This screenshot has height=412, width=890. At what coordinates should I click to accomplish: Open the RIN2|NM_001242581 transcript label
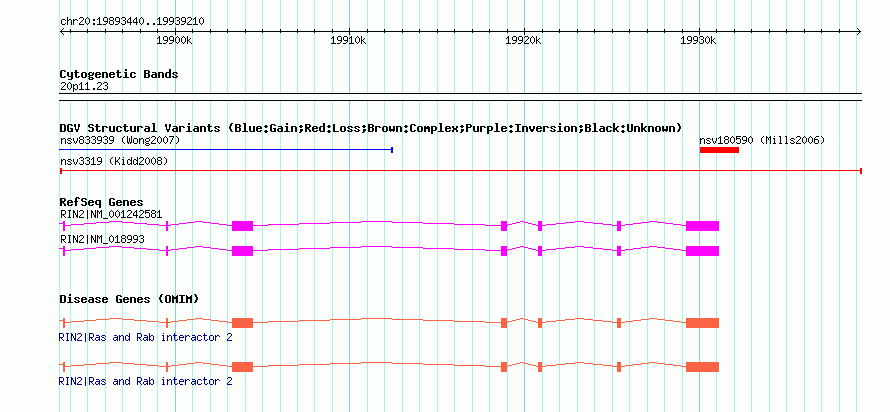point(111,215)
